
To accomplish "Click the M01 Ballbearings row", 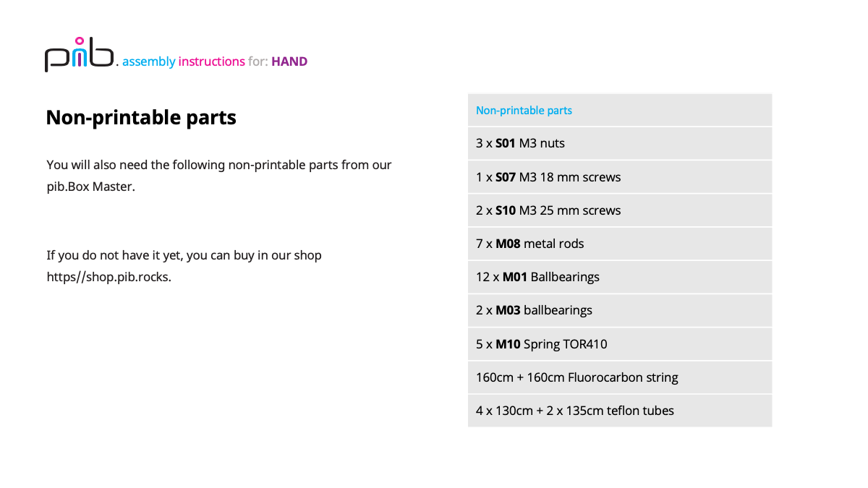I will (619, 277).
